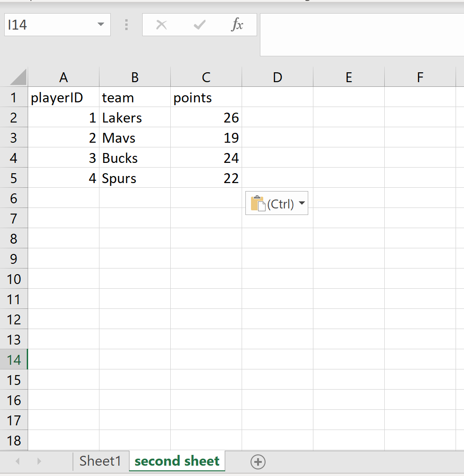This screenshot has width=464, height=476.
Task: Select row 1 header
Action: click(14, 97)
